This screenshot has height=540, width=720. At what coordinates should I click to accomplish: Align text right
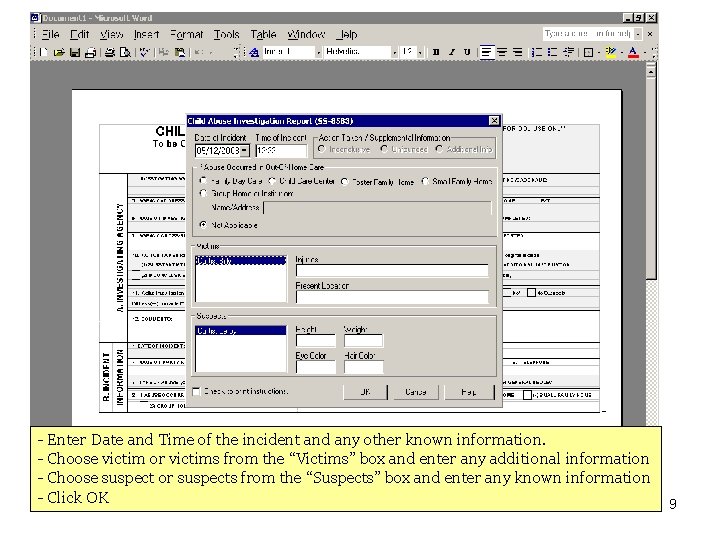click(x=518, y=52)
